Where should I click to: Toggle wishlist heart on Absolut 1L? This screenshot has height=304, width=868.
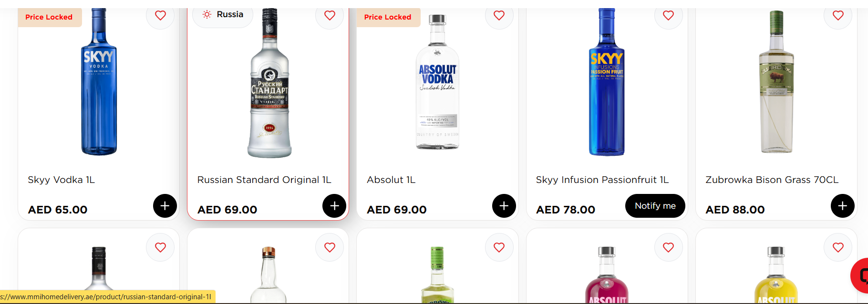click(x=499, y=16)
